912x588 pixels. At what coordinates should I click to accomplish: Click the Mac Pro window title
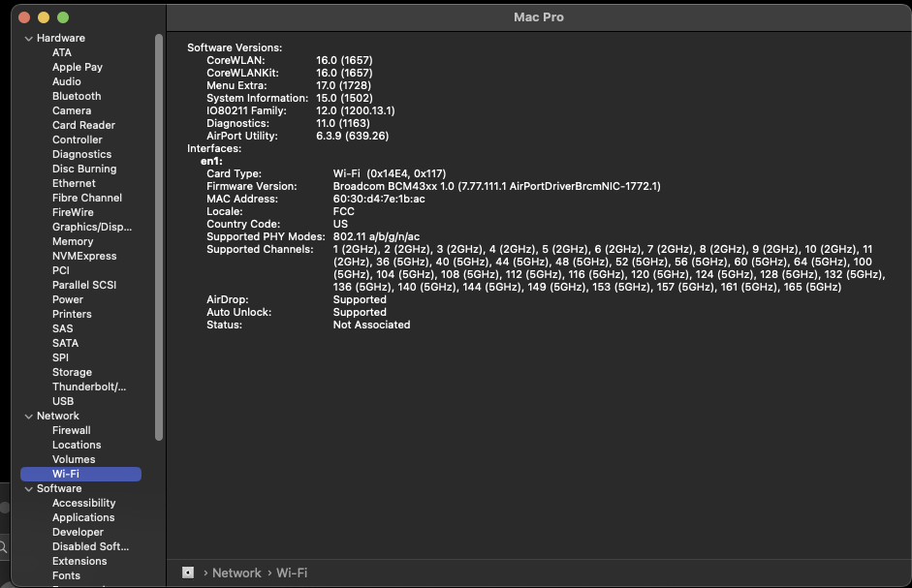click(x=539, y=17)
